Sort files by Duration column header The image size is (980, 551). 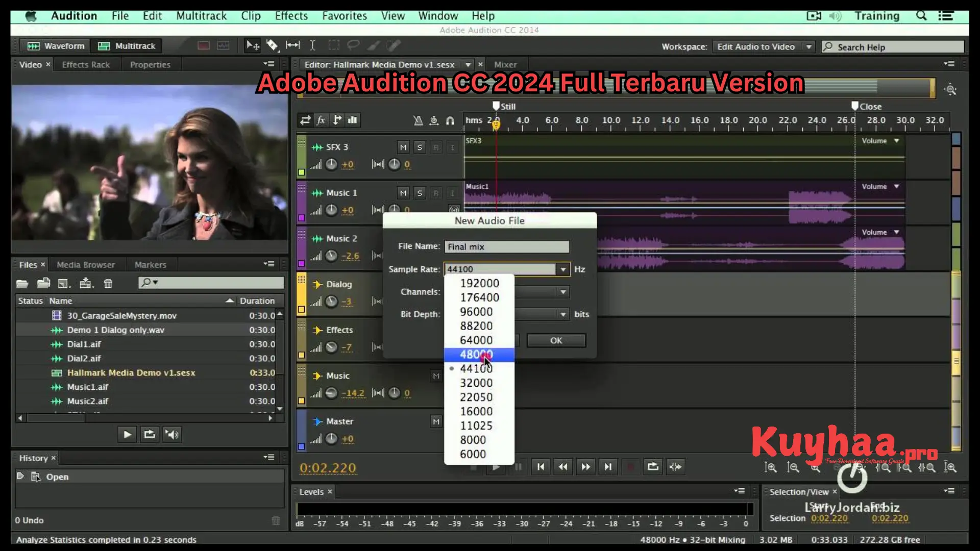click(257, 301)
